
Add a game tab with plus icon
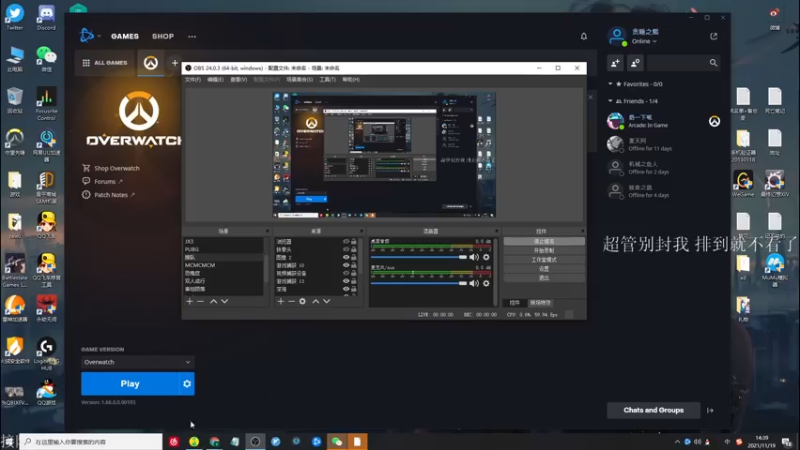tap(174, 63)
